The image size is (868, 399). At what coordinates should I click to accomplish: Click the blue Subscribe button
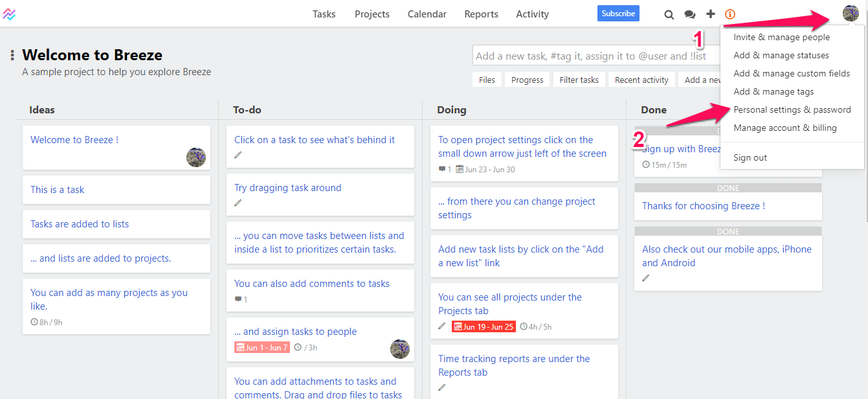(x=618, y=14)
